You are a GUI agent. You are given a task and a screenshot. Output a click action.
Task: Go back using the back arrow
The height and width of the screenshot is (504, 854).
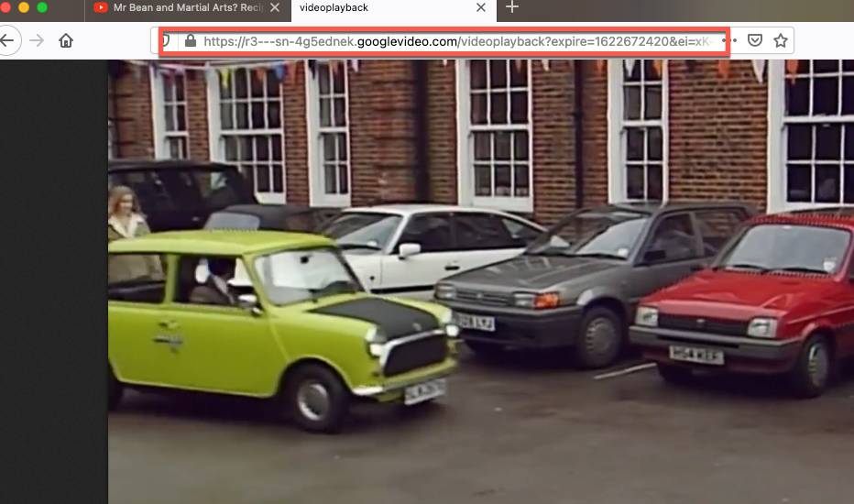click(8, 40)
